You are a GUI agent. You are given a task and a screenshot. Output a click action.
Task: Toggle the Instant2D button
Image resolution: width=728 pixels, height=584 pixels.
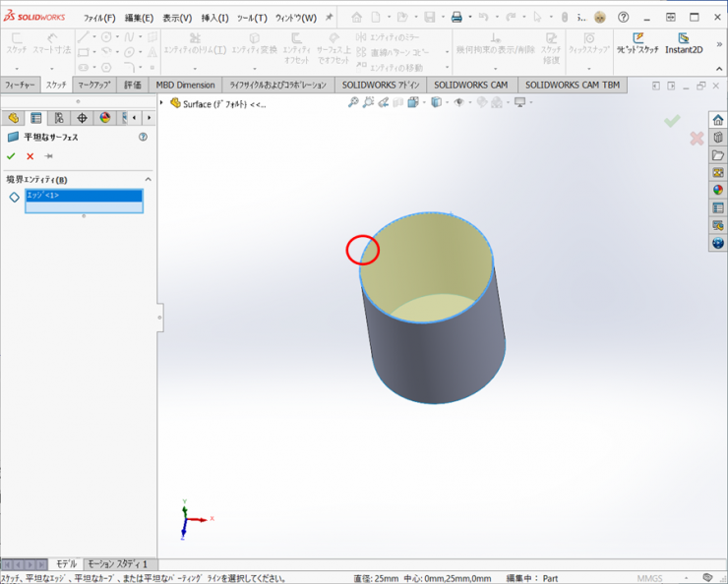683,43
